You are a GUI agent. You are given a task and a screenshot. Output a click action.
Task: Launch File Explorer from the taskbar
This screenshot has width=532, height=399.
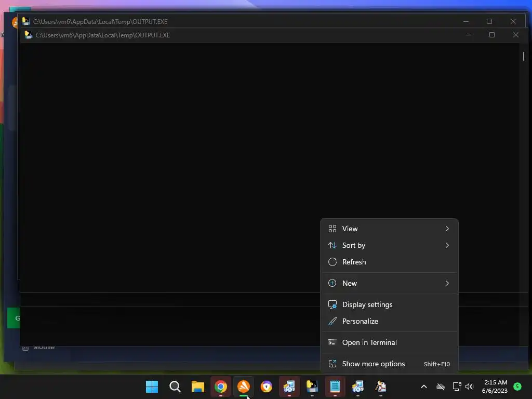[x=198, y=387]
